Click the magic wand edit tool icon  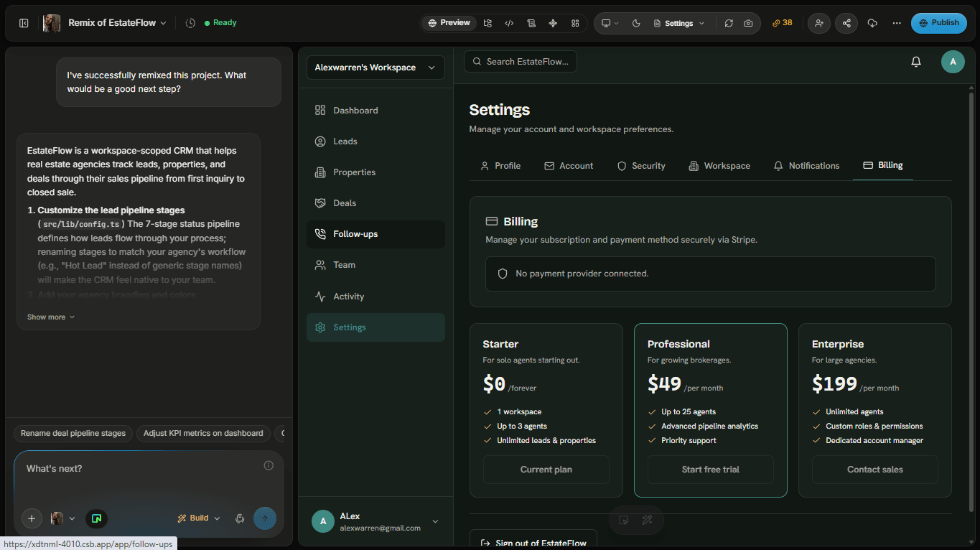[647, 521]
